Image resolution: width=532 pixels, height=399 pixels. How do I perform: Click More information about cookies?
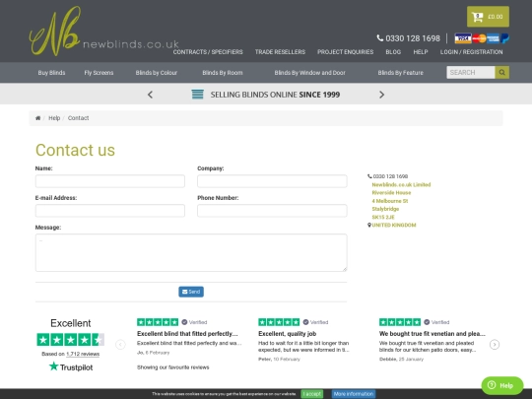[x=354, y=394]
